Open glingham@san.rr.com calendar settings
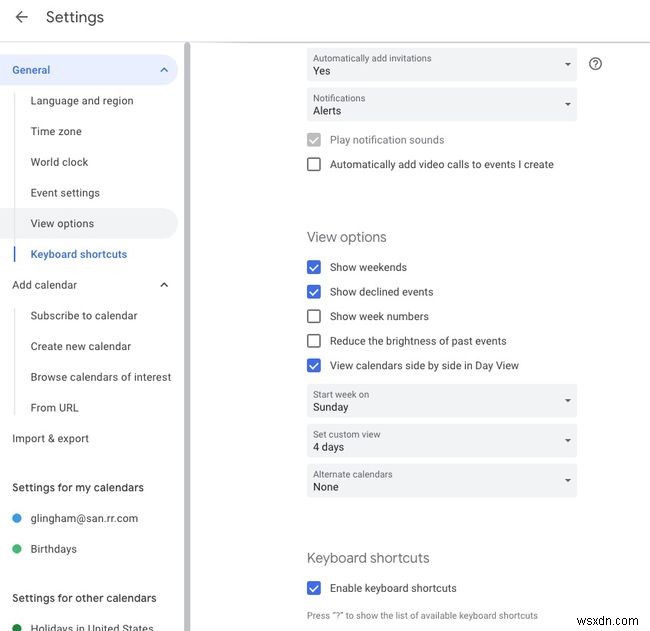This screenshot has height=631, width=650. pos(84,518)
